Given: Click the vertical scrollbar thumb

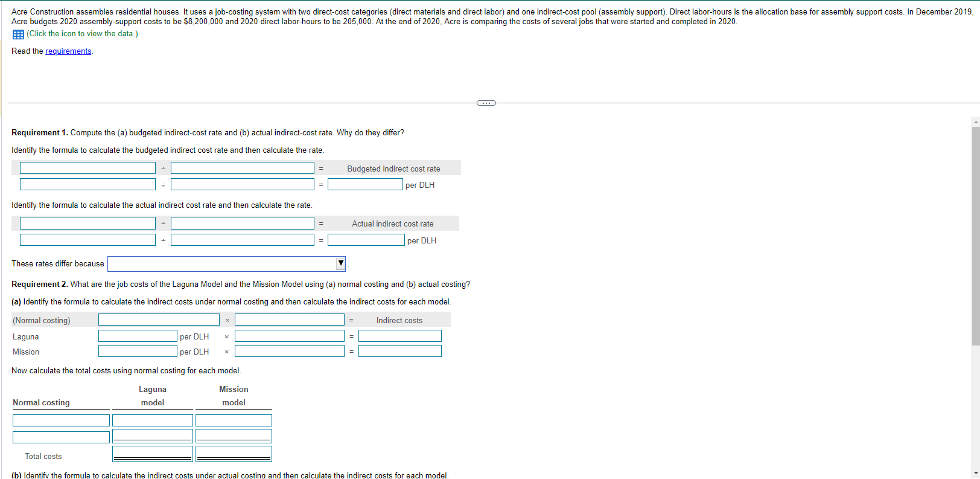Looking at the screenshot, I should point(976,236).
